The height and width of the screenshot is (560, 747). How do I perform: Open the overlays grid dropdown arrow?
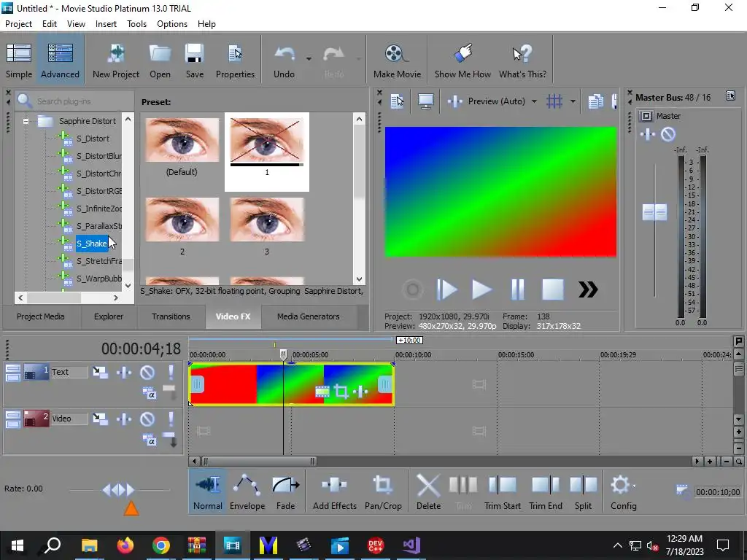(x=573, y=101)
